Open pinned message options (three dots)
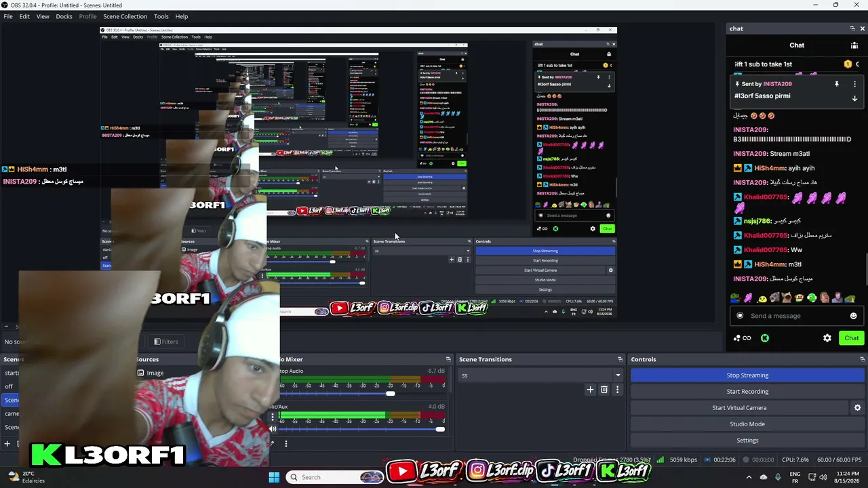Viewport: 868px width, 488px height. [854, 84]
